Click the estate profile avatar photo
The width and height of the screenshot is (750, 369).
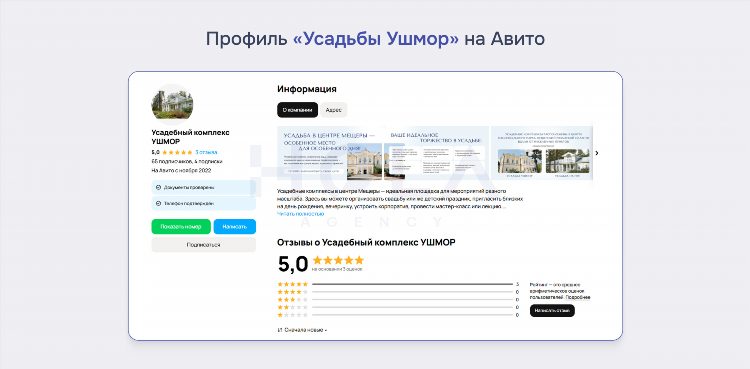tap(172, 105)
